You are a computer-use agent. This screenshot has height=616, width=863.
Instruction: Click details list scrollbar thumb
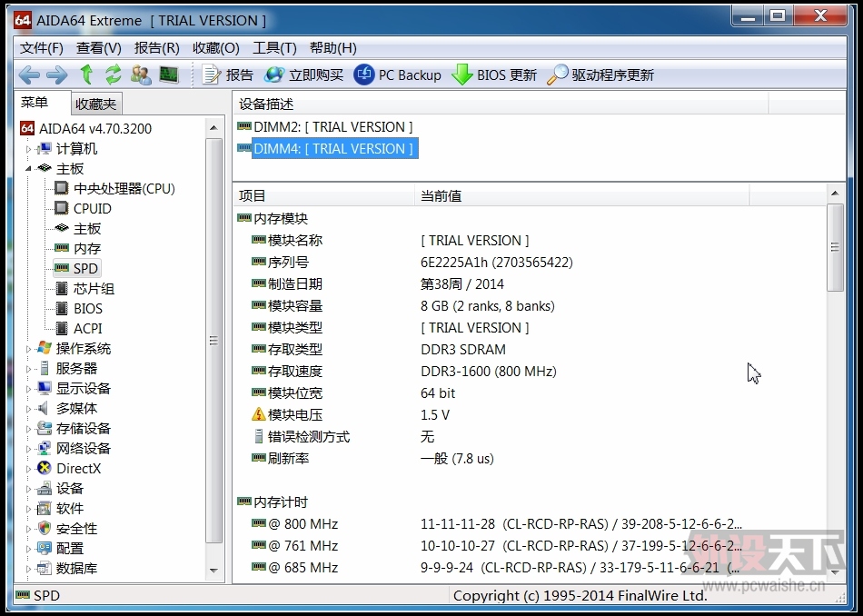[835, 247]
